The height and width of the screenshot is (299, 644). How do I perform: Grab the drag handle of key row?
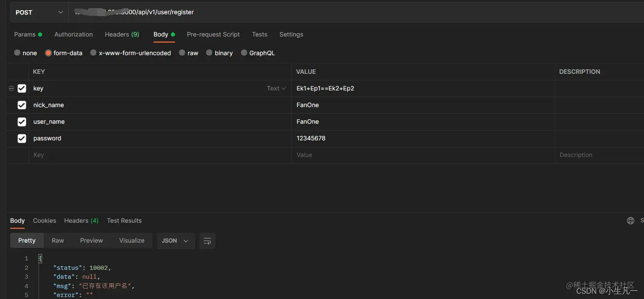tap(11, 88)
